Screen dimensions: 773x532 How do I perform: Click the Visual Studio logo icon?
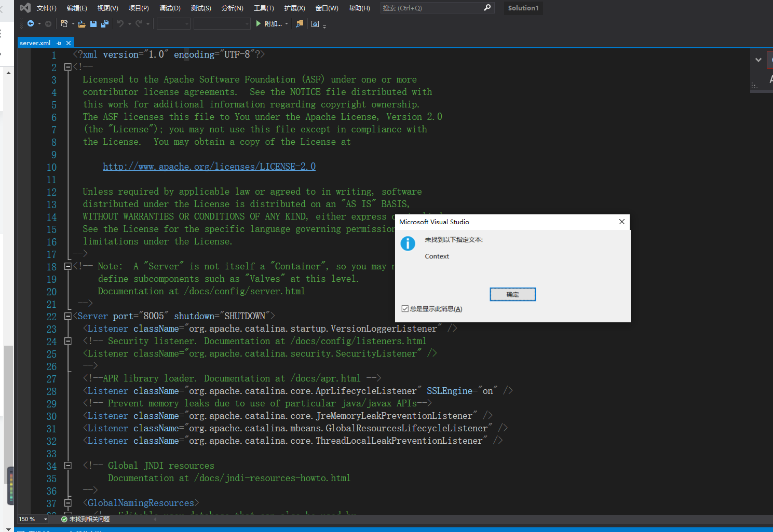(x=25, y=8)
